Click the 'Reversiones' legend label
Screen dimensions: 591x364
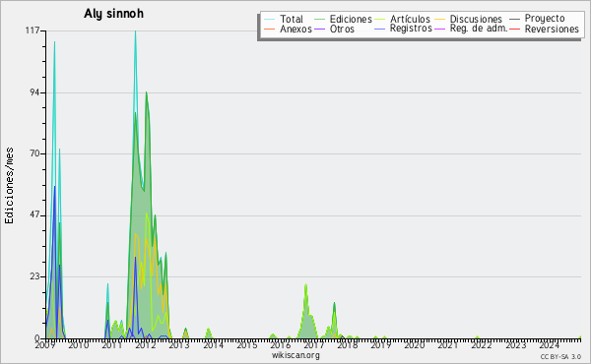pyautogui.click(x=552, y=29)
